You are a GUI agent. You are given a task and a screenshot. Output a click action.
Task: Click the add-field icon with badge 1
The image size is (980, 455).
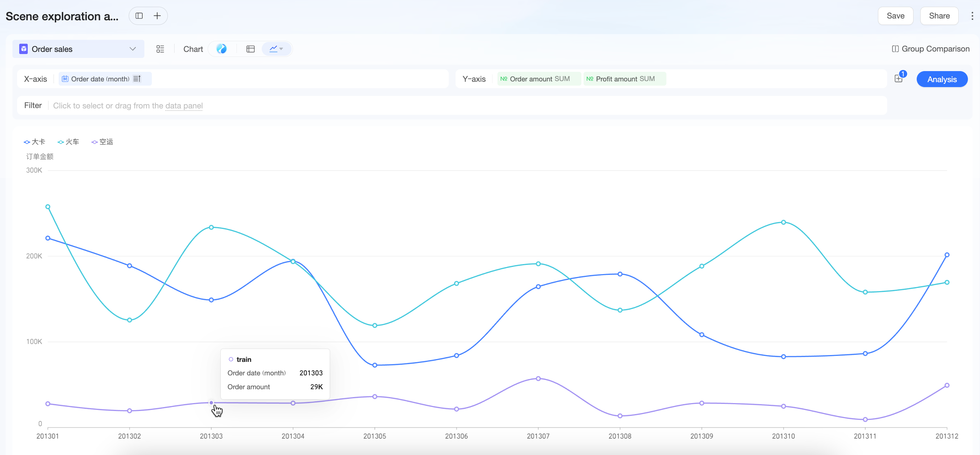[x=899, y=79]
